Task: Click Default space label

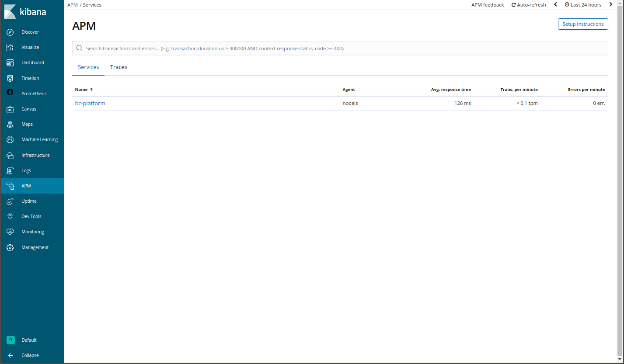Action: point(29,340)
